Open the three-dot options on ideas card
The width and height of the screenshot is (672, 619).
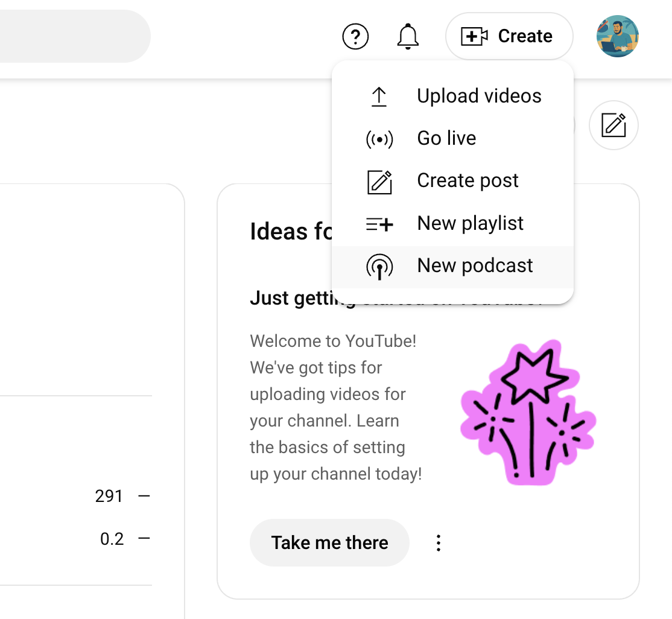438,543
